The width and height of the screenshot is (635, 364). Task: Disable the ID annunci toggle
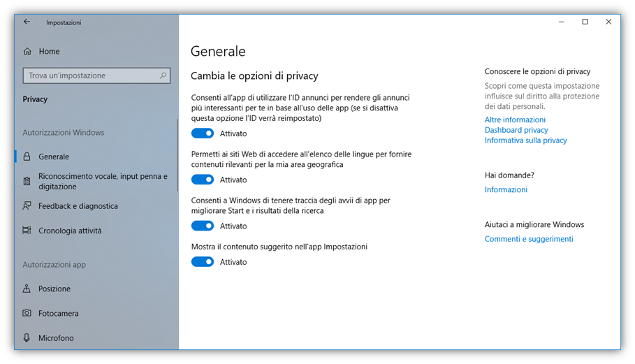point(203,133)
